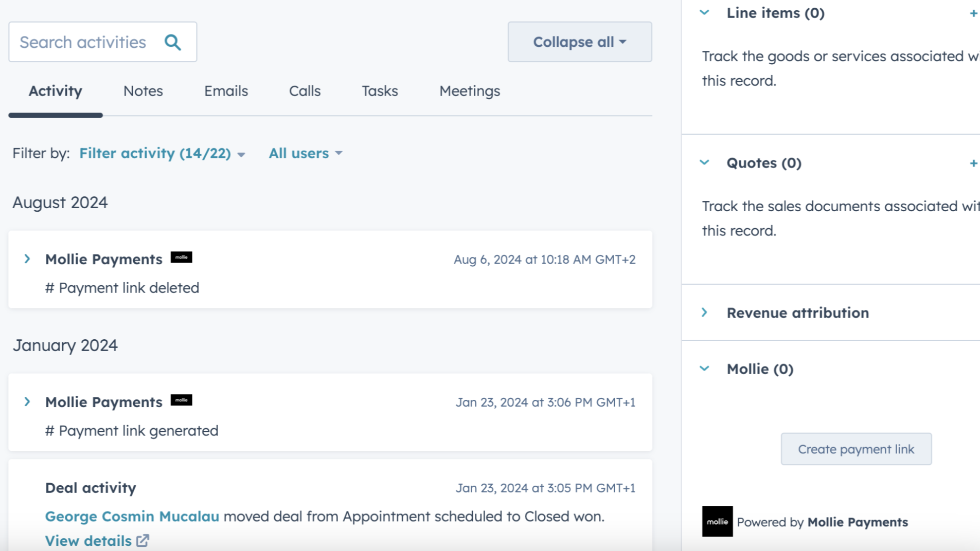The image size is (980, 551).
Task: Open the Filter activity dropdown
Action: [162, 154]
